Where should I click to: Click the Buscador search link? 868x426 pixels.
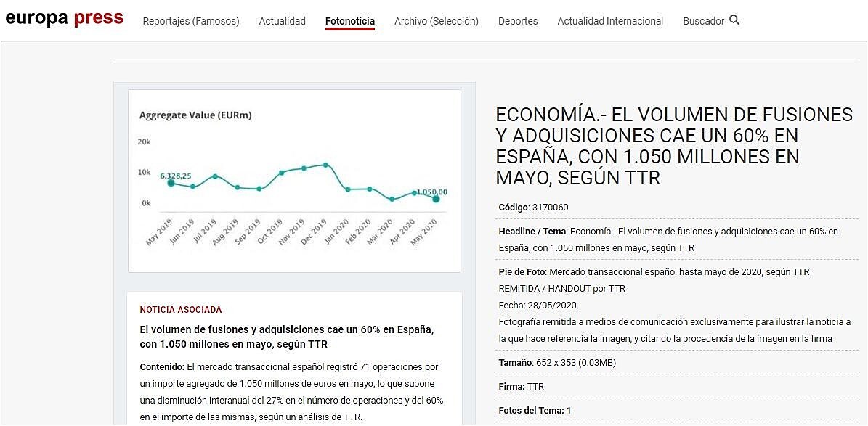(x=703, y=21)
